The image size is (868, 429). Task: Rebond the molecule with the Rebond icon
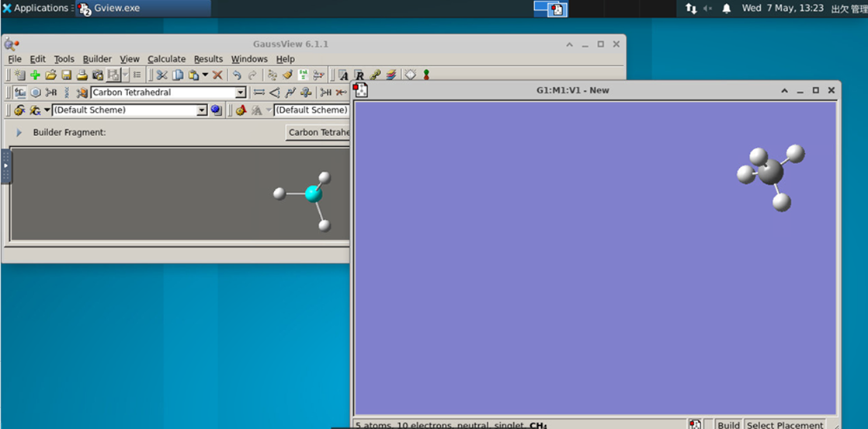272,75
